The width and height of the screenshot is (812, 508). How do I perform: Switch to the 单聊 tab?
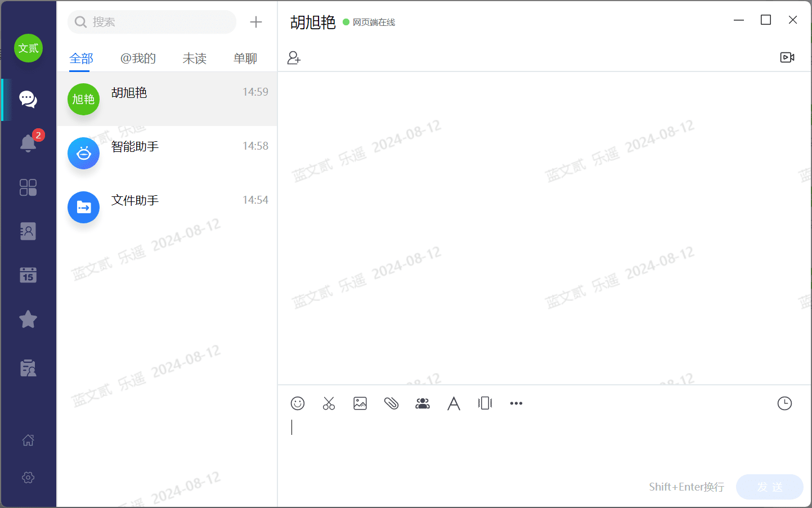pyautogui.click(x=245, y=59)
